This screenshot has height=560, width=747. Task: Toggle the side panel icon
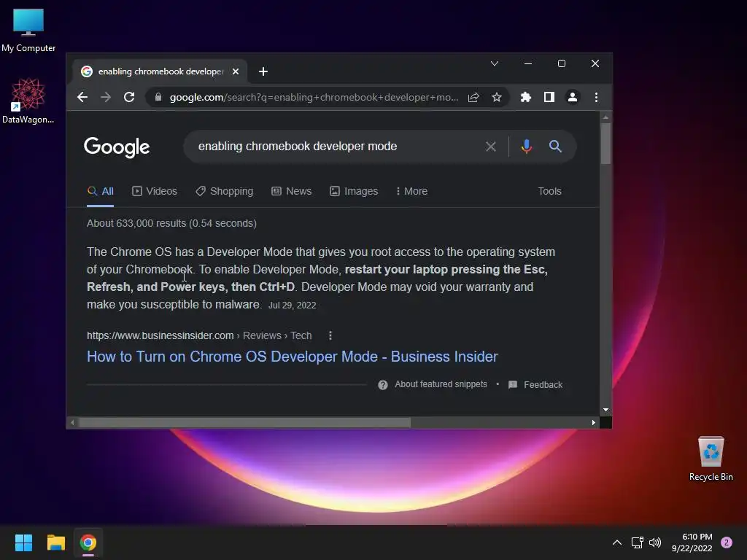(x=549, y=97)
